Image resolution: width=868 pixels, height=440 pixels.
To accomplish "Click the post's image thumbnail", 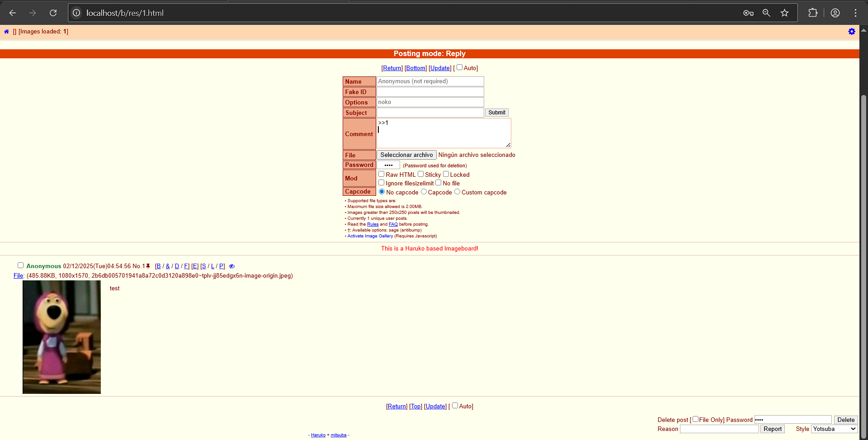I will (x=61, y=337).
